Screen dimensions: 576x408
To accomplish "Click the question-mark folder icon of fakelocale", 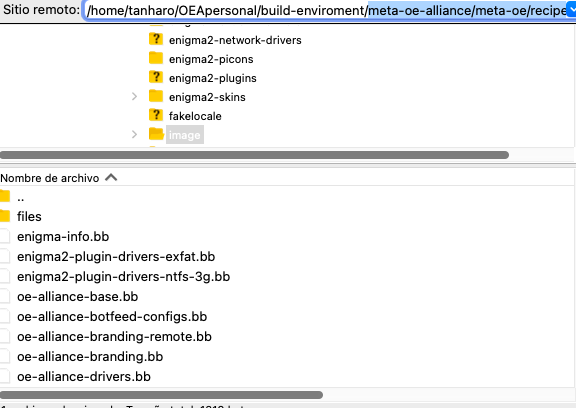I will [x=156, y=115].
